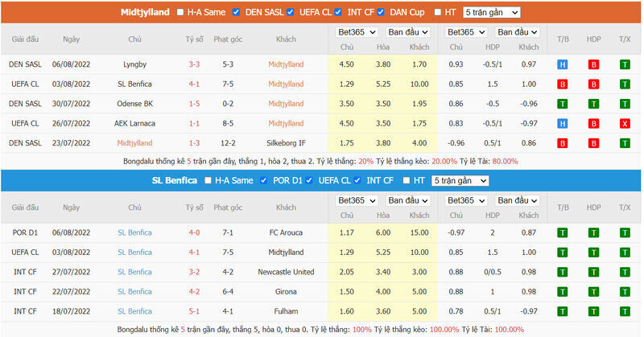The width and height of the screenshot is (644, 337).
Task: Click green T handicap badge in Newcastle United row
Action: [593, 272]
